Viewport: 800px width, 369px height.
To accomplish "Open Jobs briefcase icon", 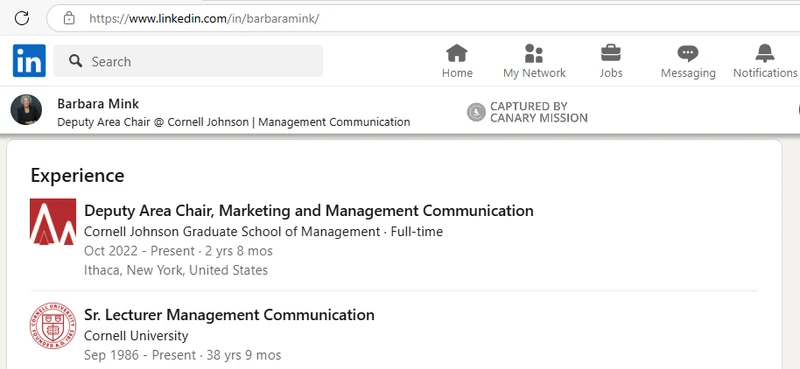I will (x=611, y=53).
